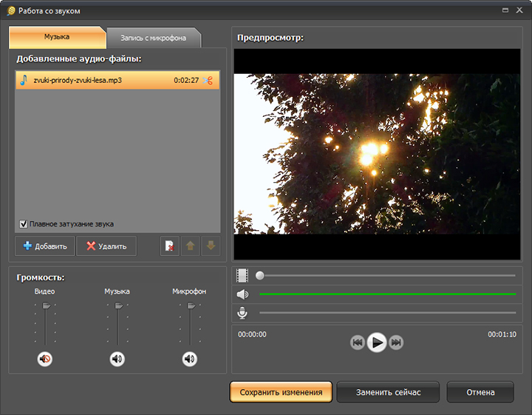This screenshot has height=415, width=532.
Task: Click the Сохранить изменения button
Action: [281, 392]
